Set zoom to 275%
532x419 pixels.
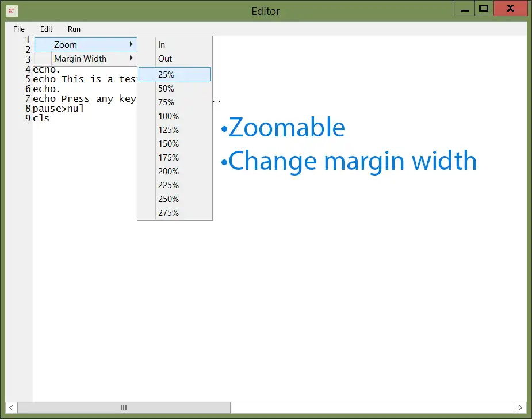click(x=175, y=212)
